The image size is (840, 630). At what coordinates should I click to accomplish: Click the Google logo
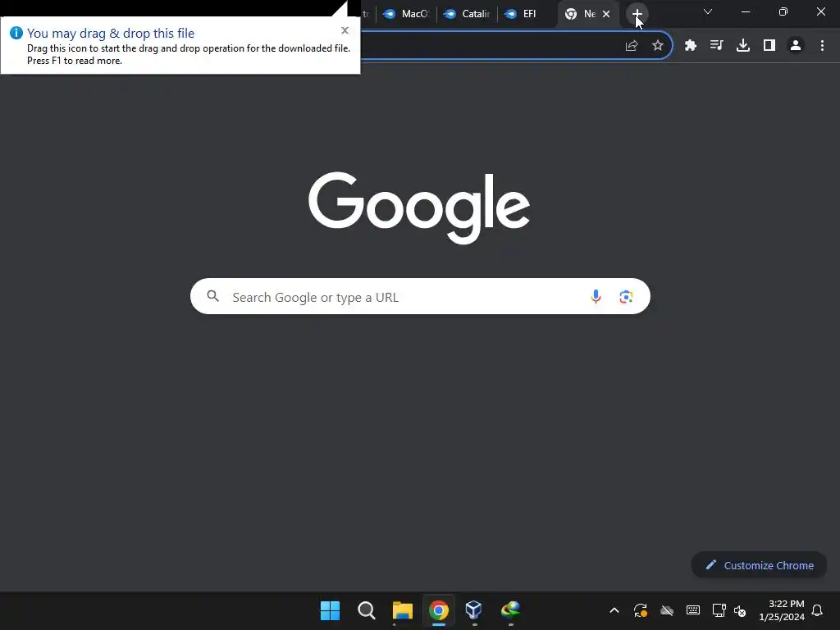419,208
